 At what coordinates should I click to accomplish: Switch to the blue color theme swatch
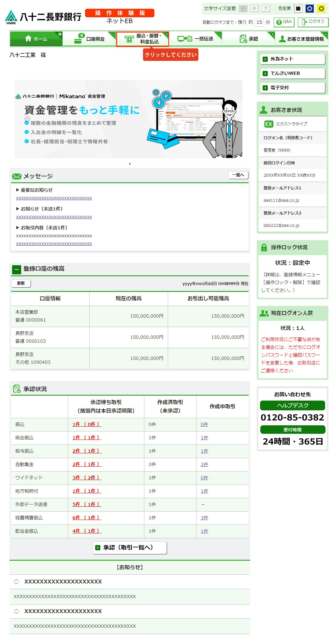(x=310, y=9)
